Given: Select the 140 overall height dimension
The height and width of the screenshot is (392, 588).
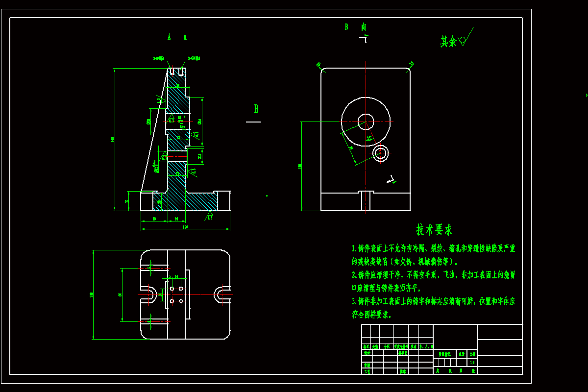Looking at the screenshot, I should click(112, 140).
